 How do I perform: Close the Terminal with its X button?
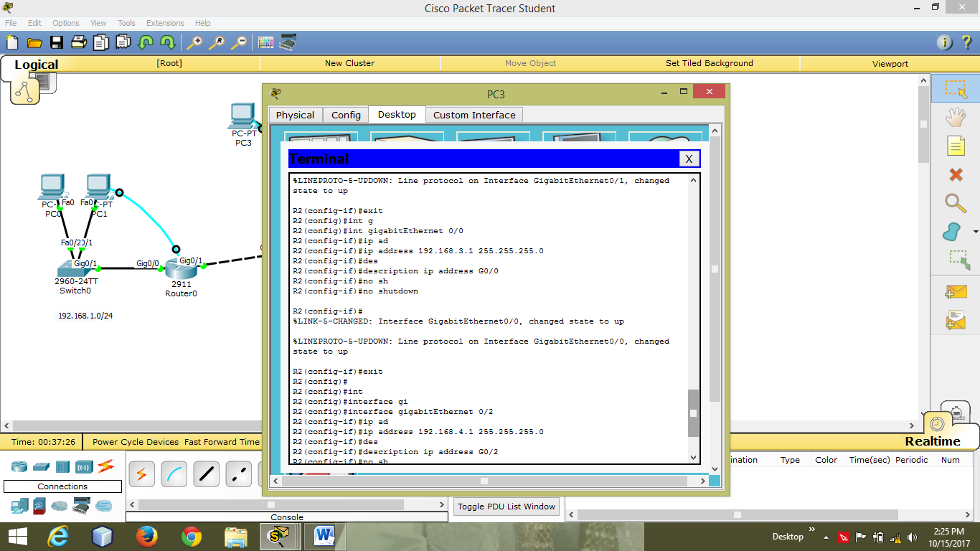pyautogui.click(x=689, y=159)
